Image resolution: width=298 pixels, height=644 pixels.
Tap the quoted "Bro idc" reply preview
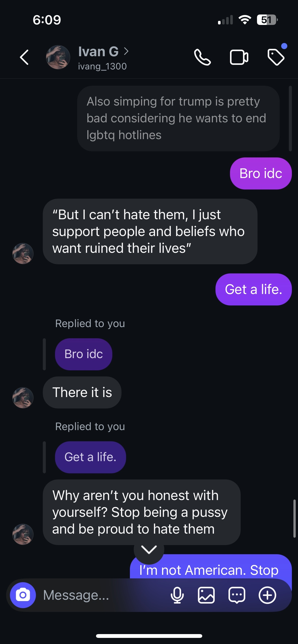(x=84, y=354)
